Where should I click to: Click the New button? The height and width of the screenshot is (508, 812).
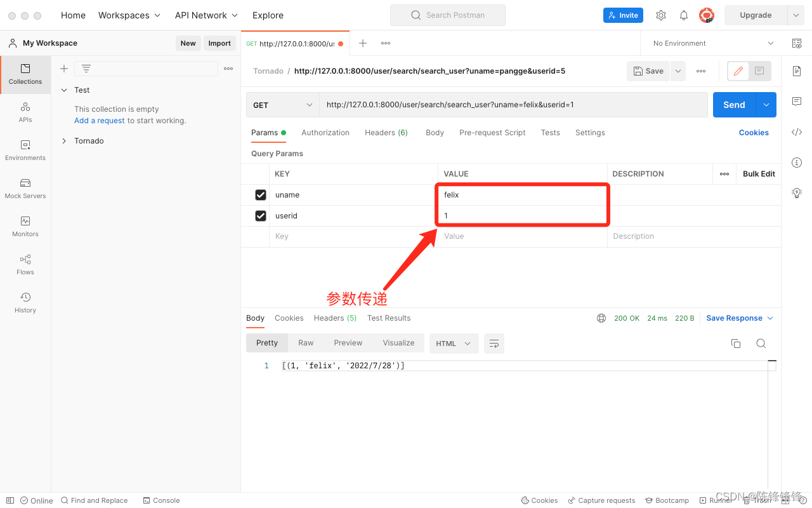[188, 43]
